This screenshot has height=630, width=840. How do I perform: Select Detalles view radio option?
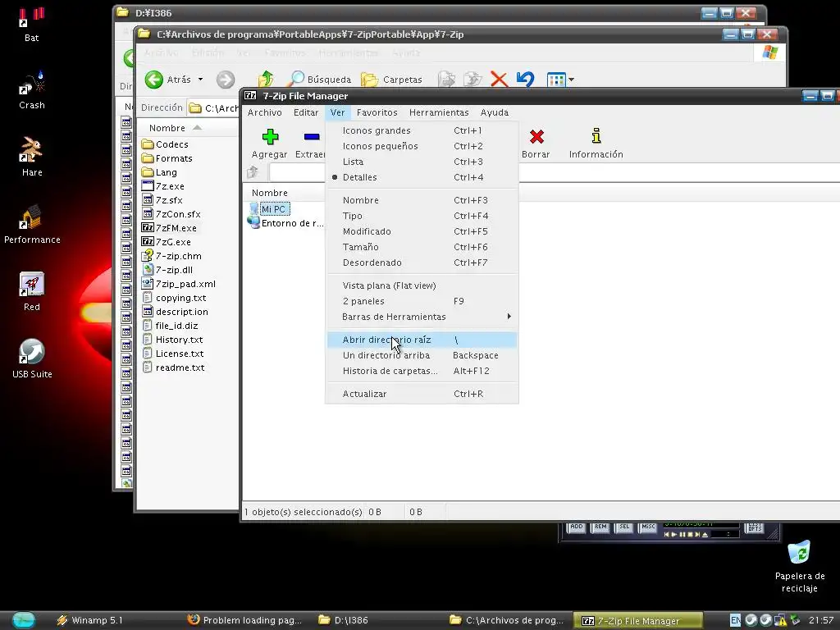click(x=422, y=177)
